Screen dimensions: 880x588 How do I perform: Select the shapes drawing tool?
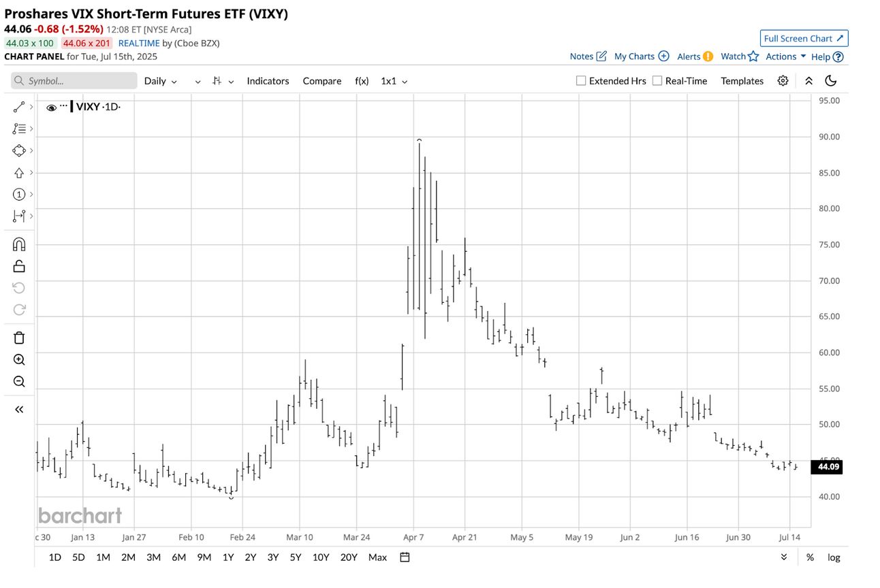point(18,150)
